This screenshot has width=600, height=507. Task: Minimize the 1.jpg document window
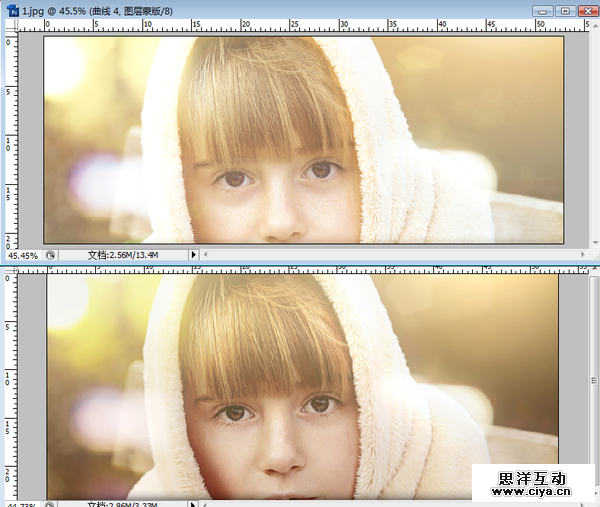click(x=542, y=11)
